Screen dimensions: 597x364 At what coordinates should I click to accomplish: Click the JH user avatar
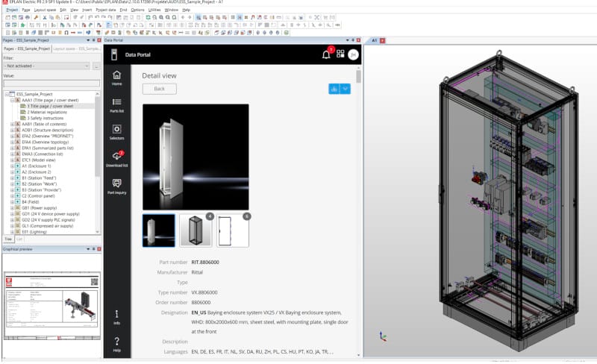(353, 54)
